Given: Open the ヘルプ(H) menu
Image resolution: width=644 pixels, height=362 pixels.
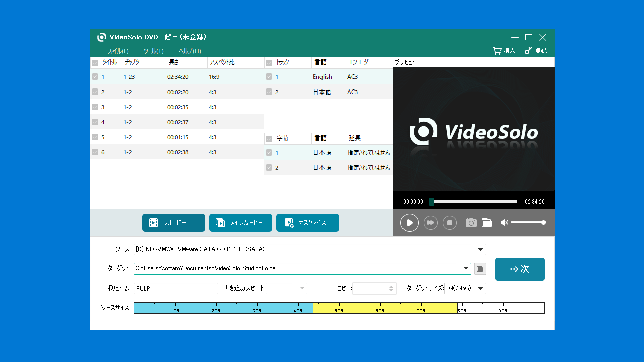Looking at the screenshot, I should pos(190,51).
